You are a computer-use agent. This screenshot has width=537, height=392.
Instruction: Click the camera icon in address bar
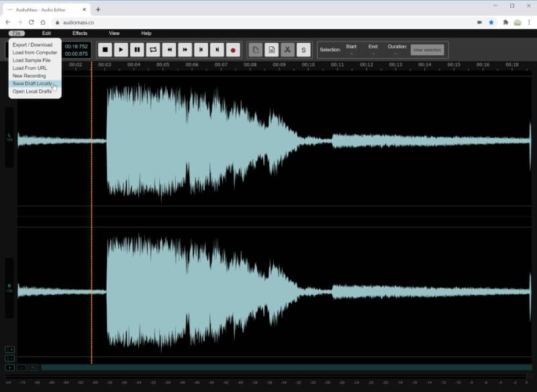[479, 22]
